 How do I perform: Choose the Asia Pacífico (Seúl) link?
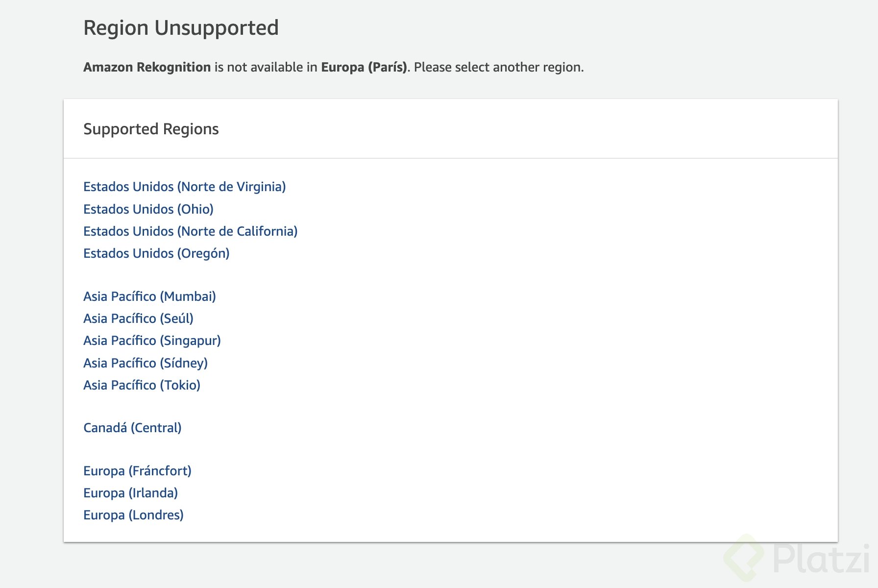[x=138, y=318]
